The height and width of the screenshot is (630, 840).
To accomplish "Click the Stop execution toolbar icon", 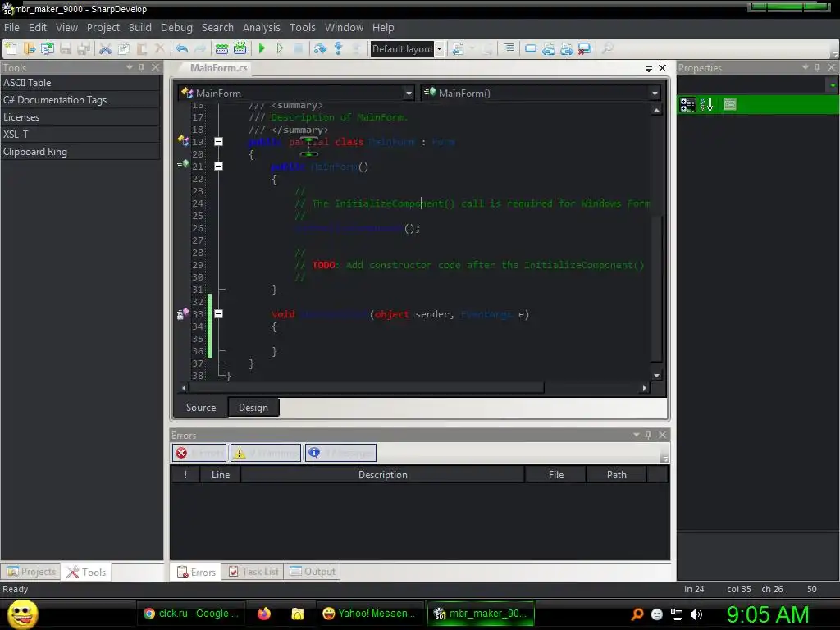I will [x=299, y=48].
